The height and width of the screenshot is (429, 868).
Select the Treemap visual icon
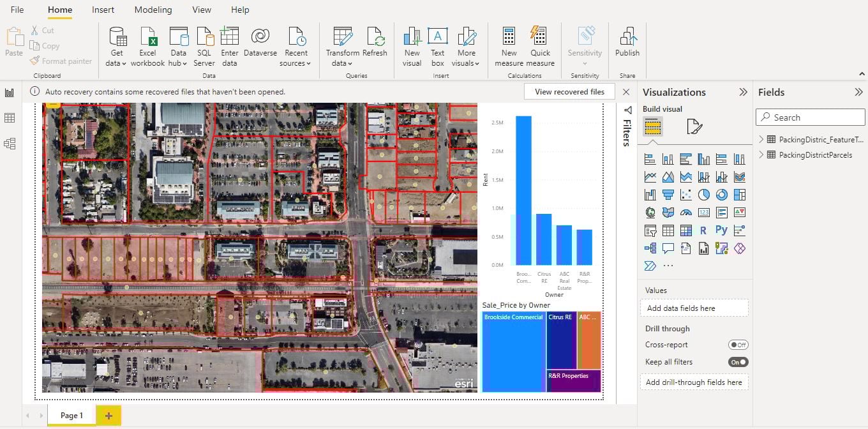click(740, 194)
